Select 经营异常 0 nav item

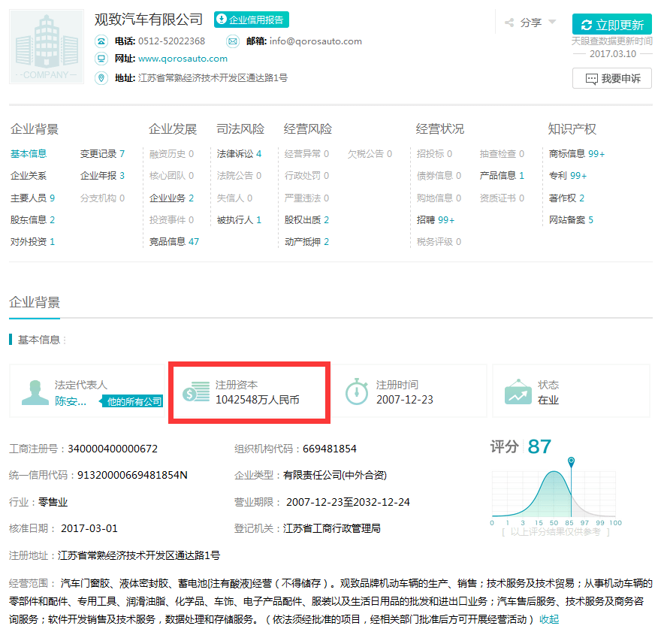(306, 153)
